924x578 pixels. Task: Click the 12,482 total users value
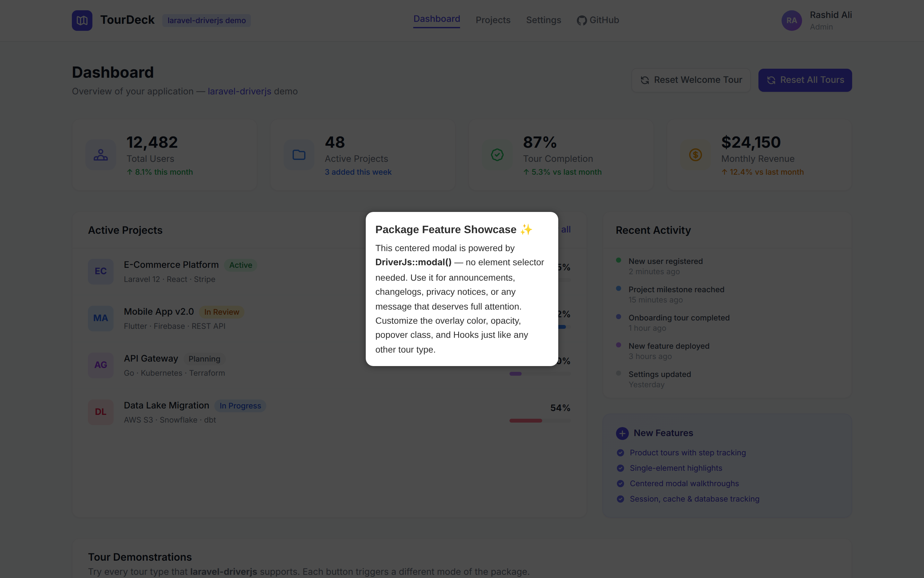point(152,143)
